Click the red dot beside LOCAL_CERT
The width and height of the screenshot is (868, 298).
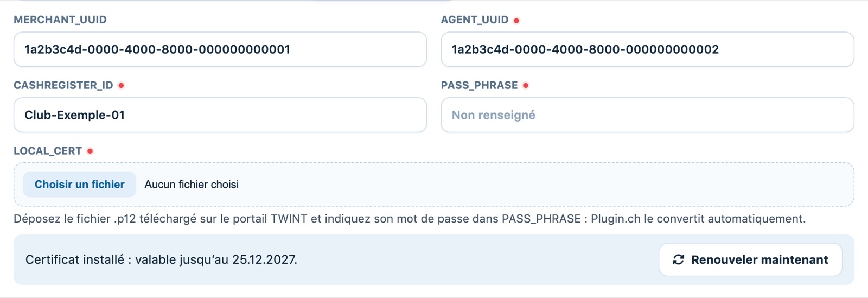pyautogui.click(x=90, y=151)
